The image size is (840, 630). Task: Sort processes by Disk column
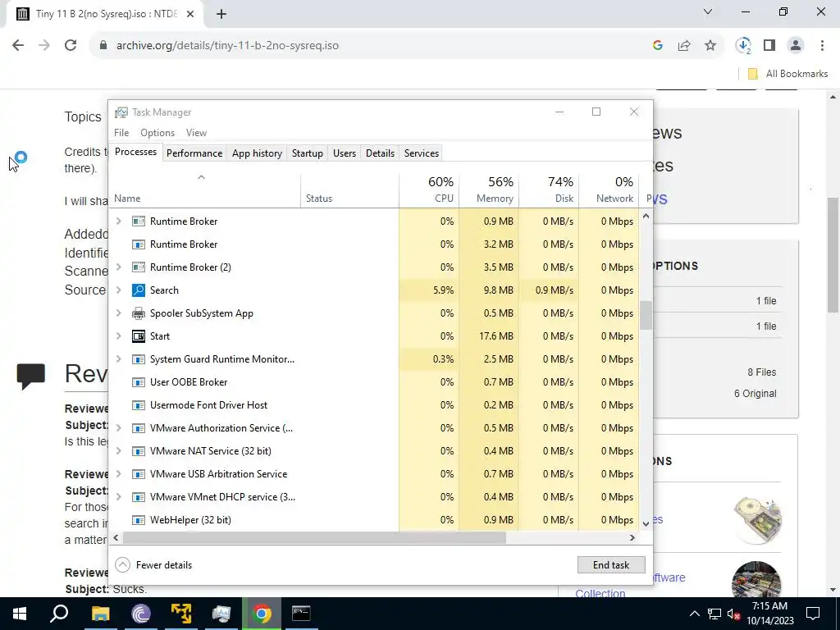[x=549, y=190]
